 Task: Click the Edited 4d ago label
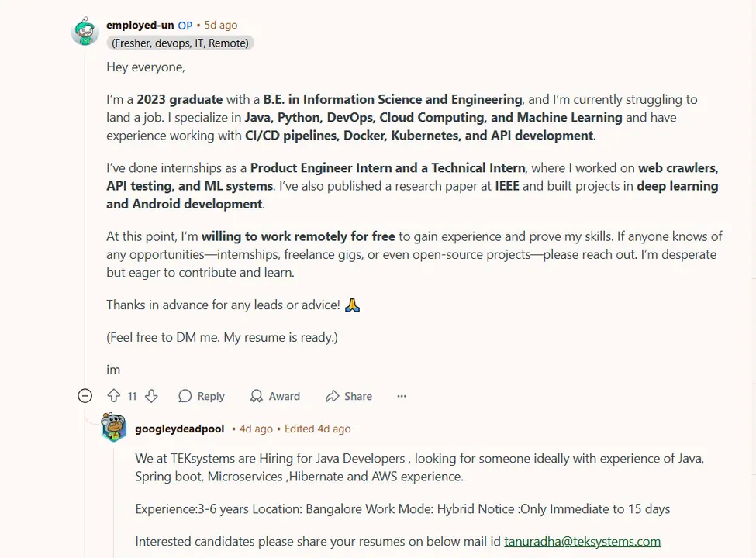click(318, 429)
